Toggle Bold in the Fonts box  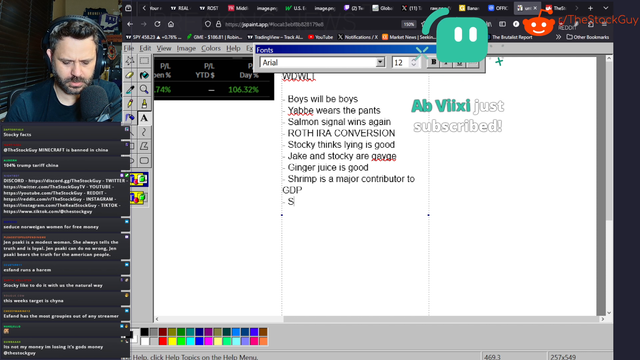[x=433, y=62]
